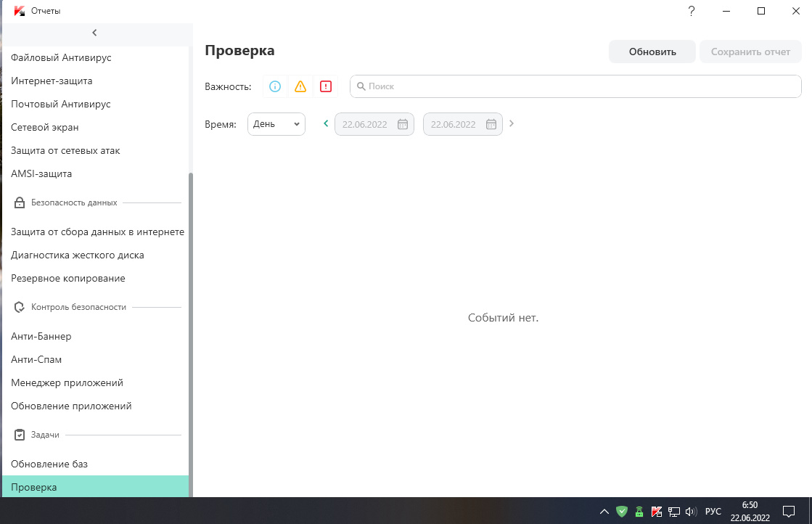Viewport: 812px width, 524px height.
Task: Open the network icon in system tray
Action: click(x=673, y=512)
